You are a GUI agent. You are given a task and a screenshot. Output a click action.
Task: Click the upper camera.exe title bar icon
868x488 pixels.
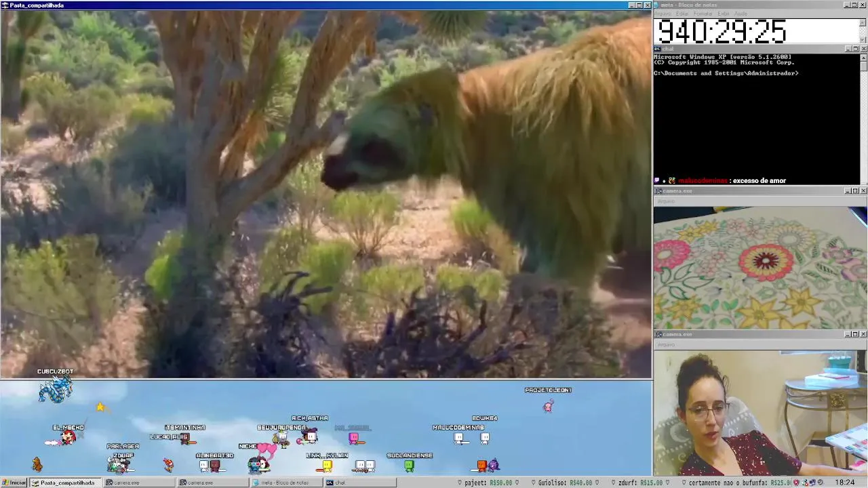pos(658,191)
